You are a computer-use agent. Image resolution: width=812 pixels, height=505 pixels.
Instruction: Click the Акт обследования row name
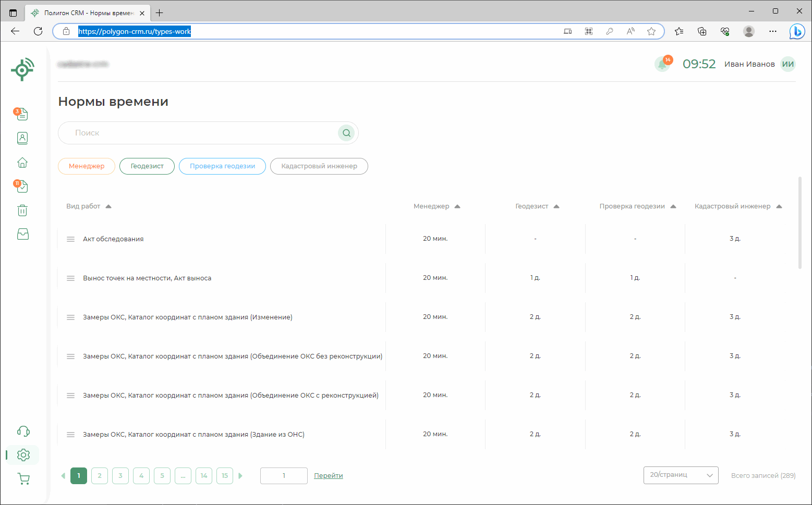[x=113, y=239]
